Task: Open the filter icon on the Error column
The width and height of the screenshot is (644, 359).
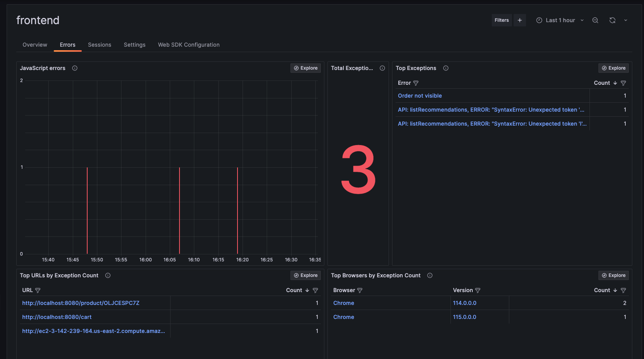Action: tap(416, 83)
